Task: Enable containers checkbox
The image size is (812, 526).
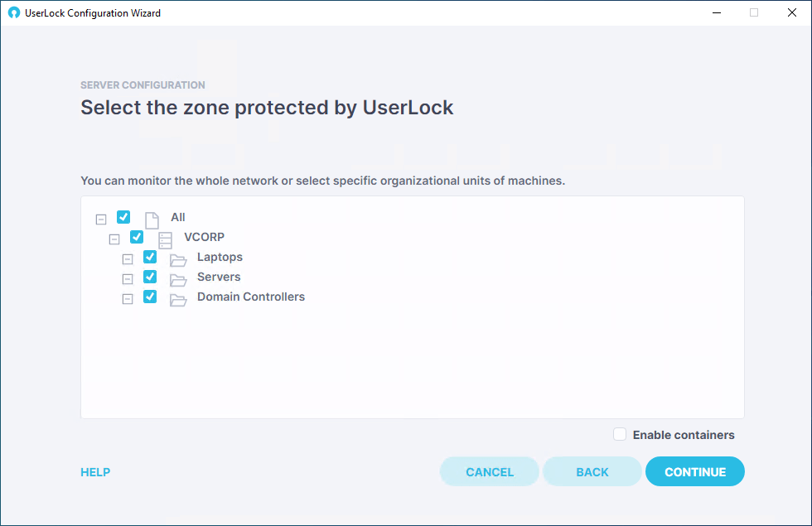Action: click(620, 434)
